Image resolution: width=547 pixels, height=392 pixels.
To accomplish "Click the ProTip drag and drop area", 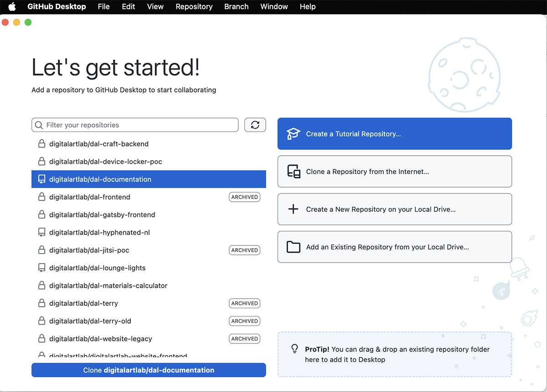I will 395,354.
